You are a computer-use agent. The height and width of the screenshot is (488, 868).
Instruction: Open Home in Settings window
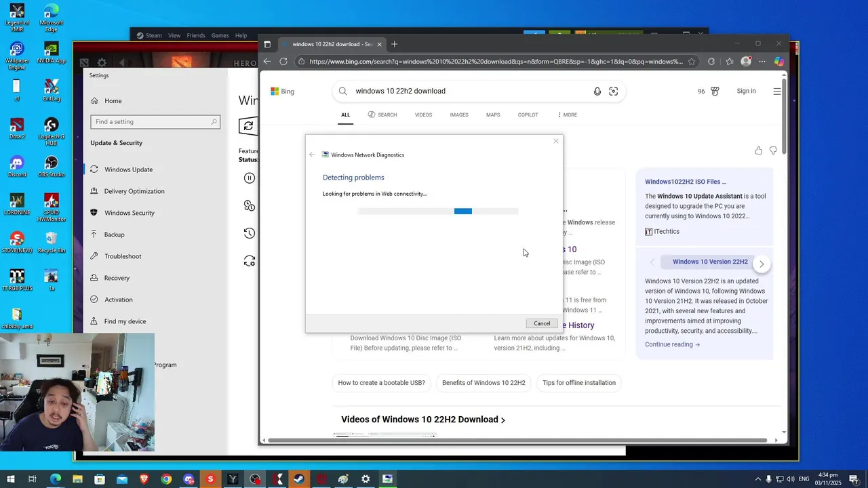113,101
